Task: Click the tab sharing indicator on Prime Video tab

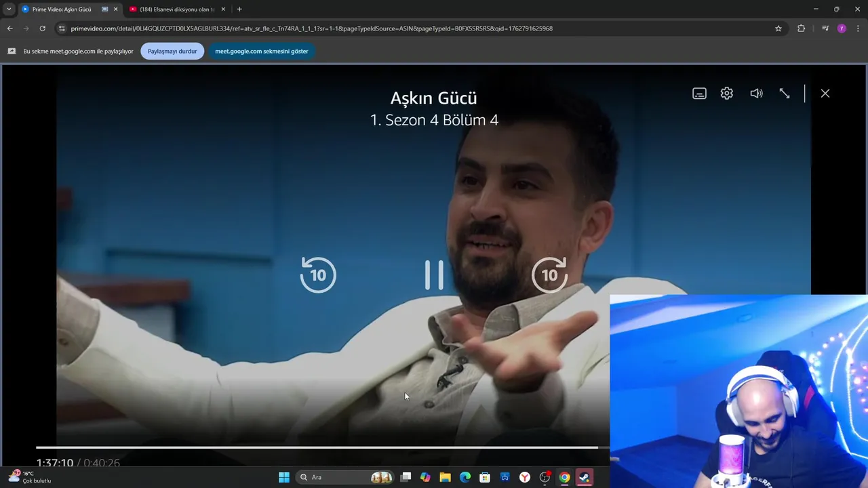Action: pyautogui.click(x=104, y=9)
